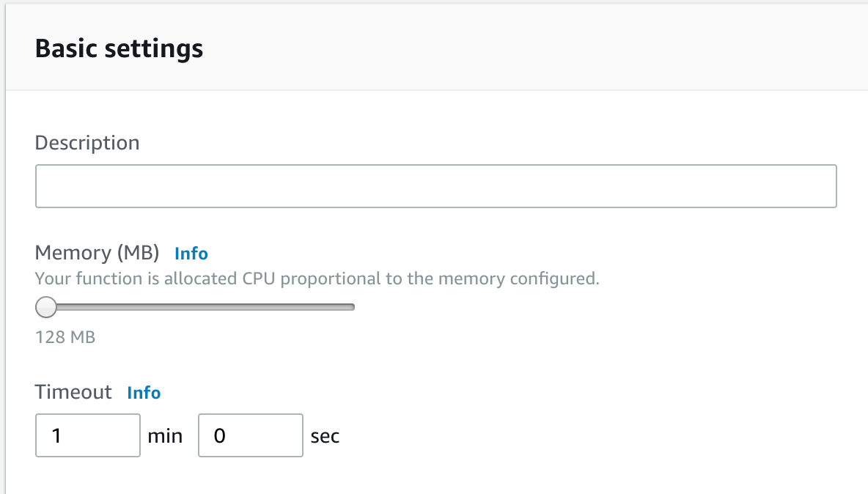
Task: Click the Memory (MB) label
Action: [97, 253]
